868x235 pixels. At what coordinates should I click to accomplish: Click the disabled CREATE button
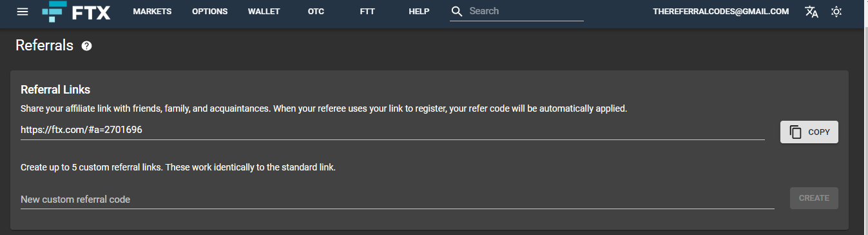point(814,198)
